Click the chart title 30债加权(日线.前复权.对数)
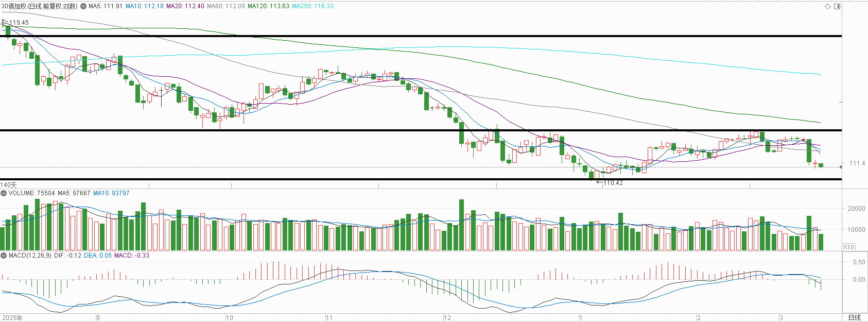 coord(40,6)
